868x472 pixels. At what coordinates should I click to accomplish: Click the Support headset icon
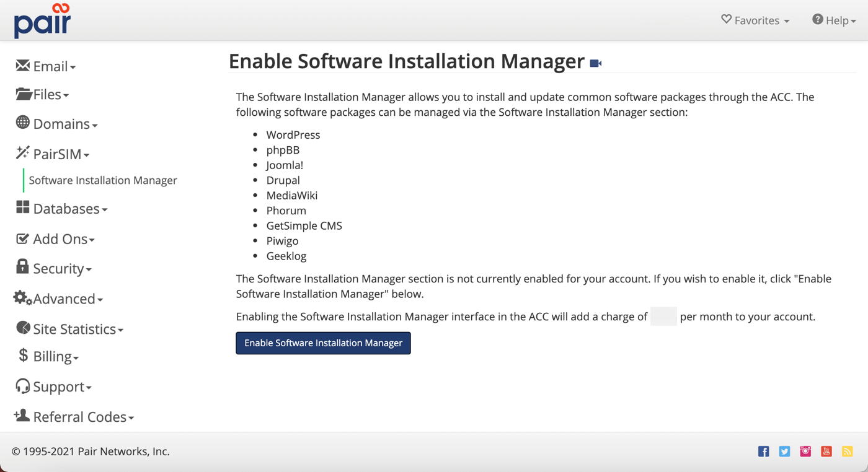click(23, 386)
